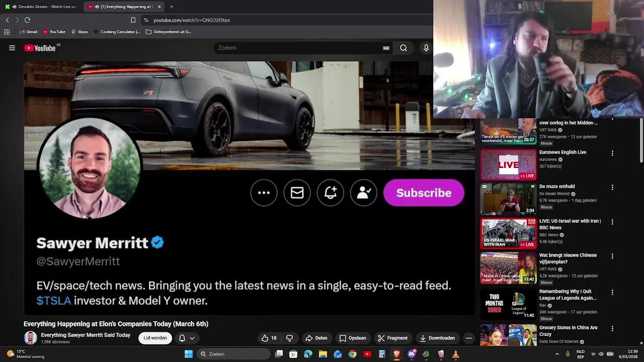Screen dimensions: 644x362
Task: Open Everything Sawyer Merritt Said Today channel
Action: [x=86, y=335]
